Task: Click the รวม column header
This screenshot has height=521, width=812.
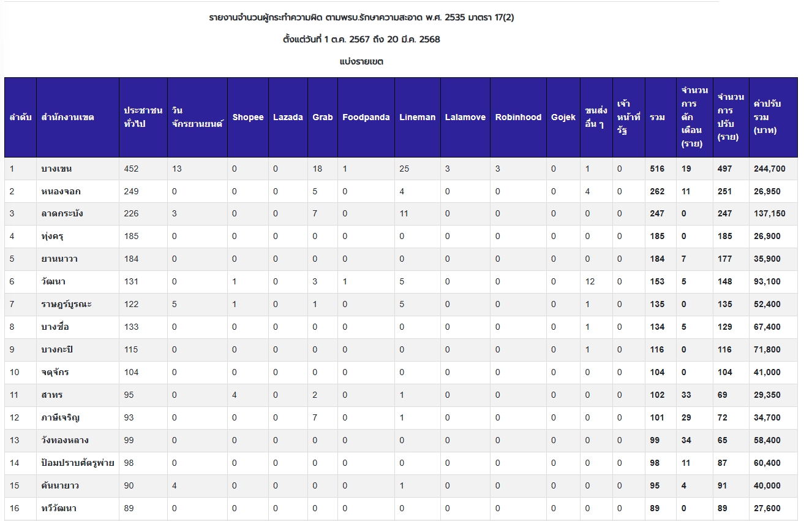Action: [x=661, y=117]
